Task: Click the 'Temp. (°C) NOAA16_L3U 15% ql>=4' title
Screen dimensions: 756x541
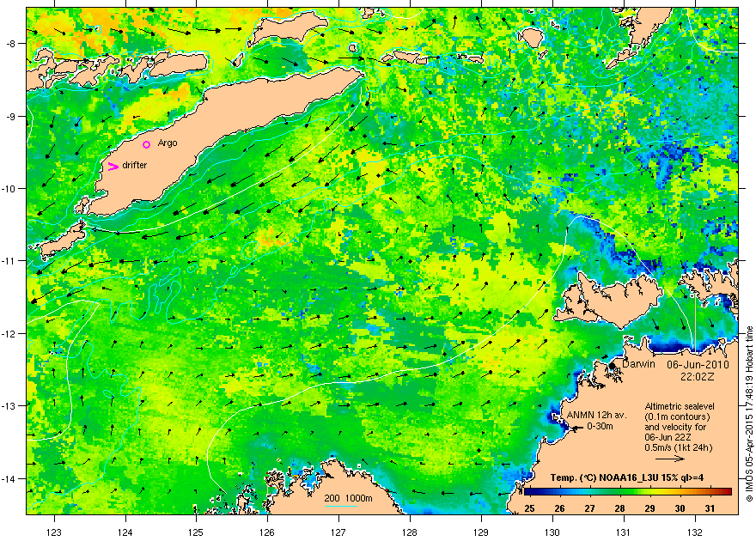Action: tap(627, 478)
